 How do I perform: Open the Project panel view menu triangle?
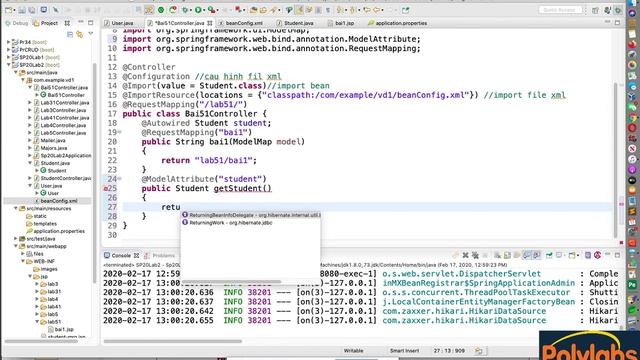click(x=91, y=34)
